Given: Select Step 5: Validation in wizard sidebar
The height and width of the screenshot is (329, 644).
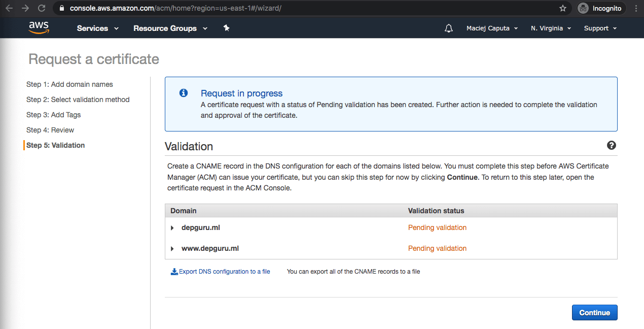Looking at the screenshot, I should 55,145.
